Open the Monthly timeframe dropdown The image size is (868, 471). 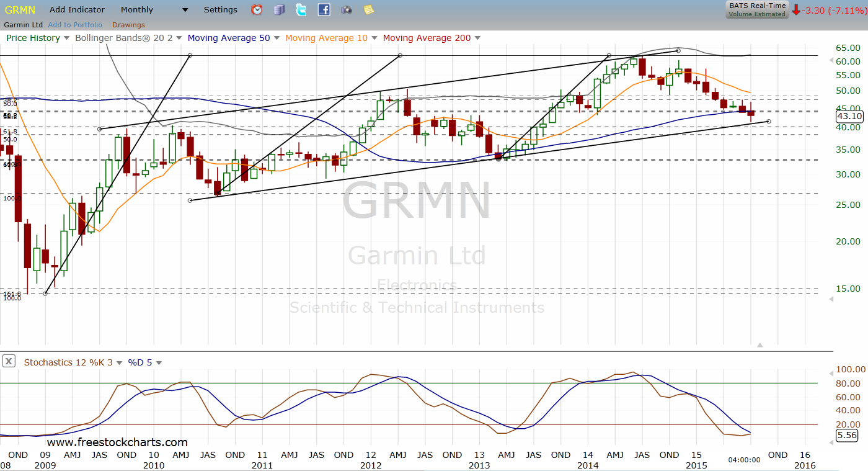tap(155, 10)
